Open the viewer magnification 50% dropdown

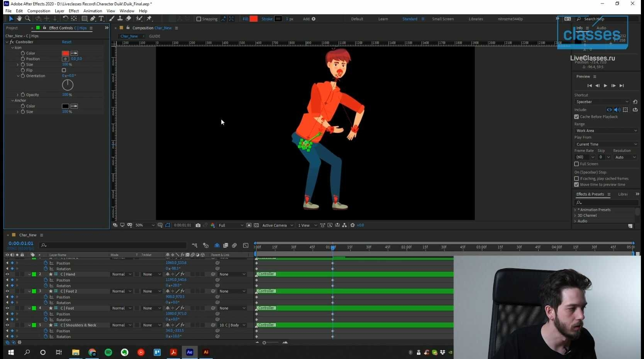coord(145,225)
